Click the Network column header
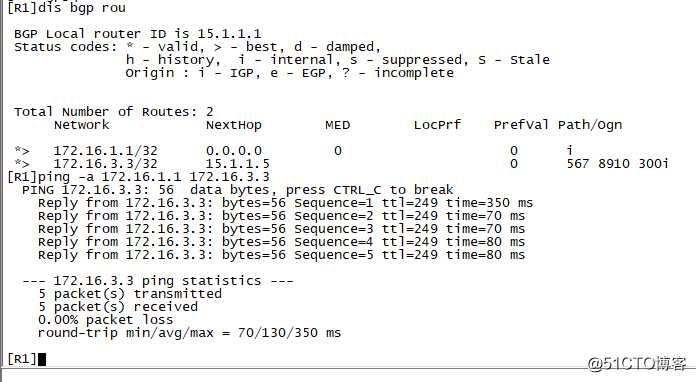Viewport: 696px width, 382px height. click(x=82, y=125)
